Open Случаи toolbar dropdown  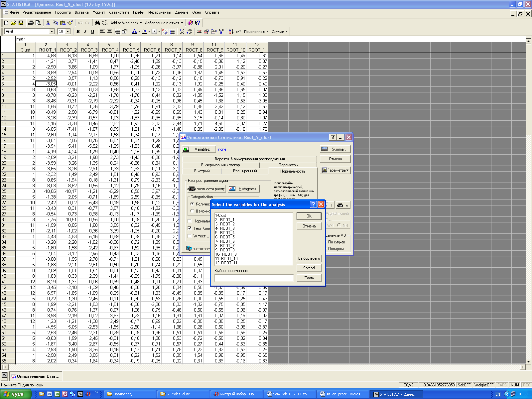[280, 32]
